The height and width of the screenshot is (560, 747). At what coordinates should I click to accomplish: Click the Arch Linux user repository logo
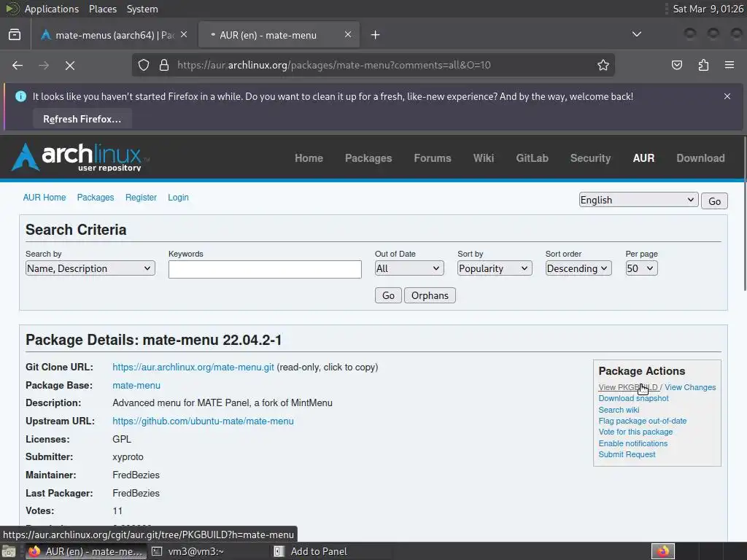(x=80, y=157)
